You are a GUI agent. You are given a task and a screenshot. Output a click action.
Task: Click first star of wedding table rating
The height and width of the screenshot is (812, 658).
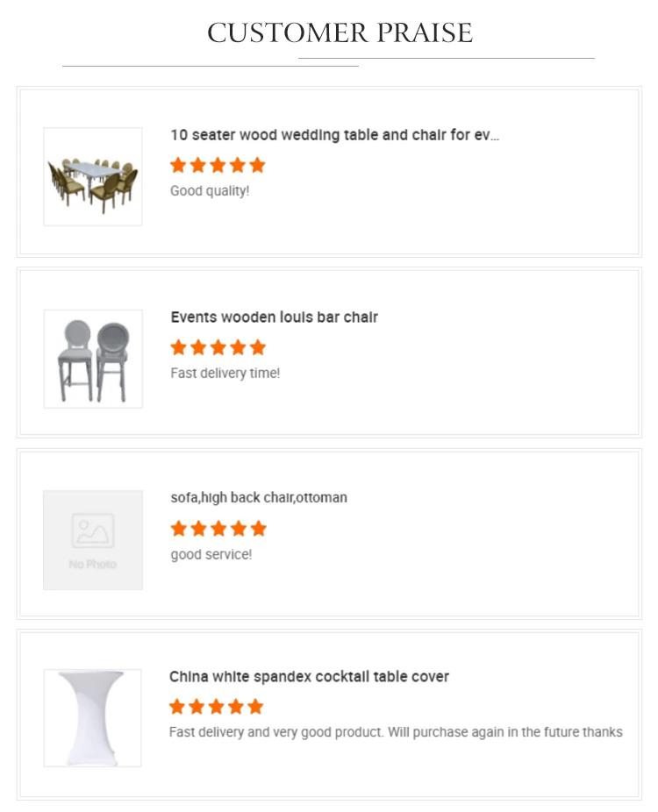[179, 165]
